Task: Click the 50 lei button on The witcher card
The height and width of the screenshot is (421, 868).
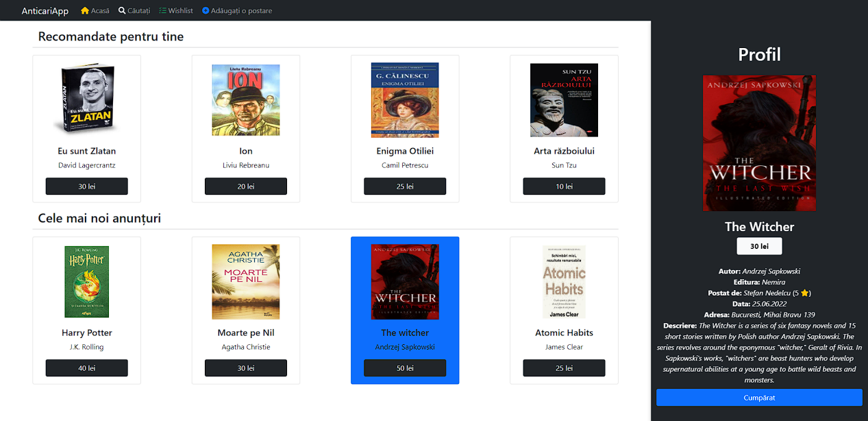Action: 405,368
